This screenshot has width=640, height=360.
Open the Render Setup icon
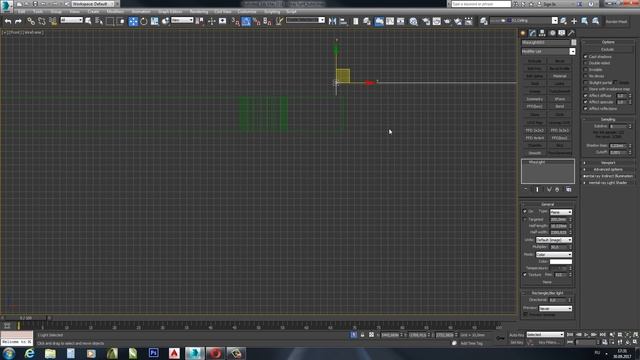point(426,21)
